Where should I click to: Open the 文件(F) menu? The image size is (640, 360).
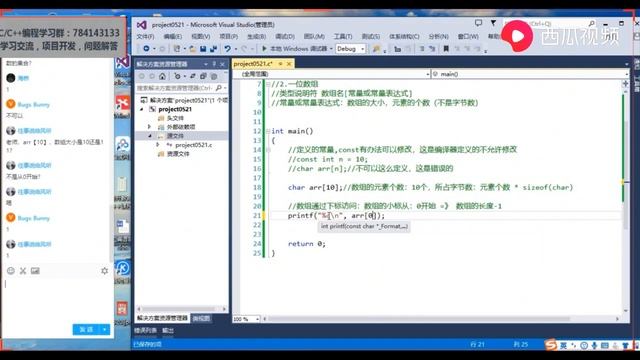145,36
